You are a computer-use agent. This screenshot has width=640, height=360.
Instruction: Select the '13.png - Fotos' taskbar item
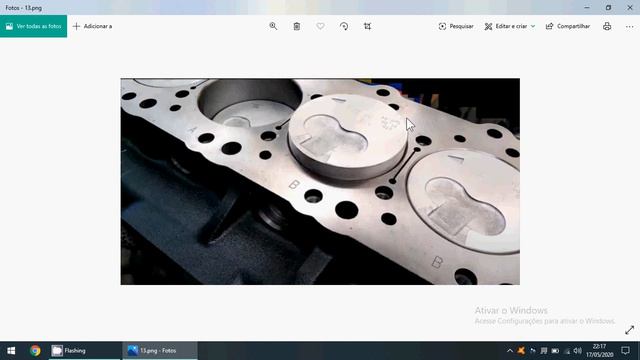pos(160,351)
